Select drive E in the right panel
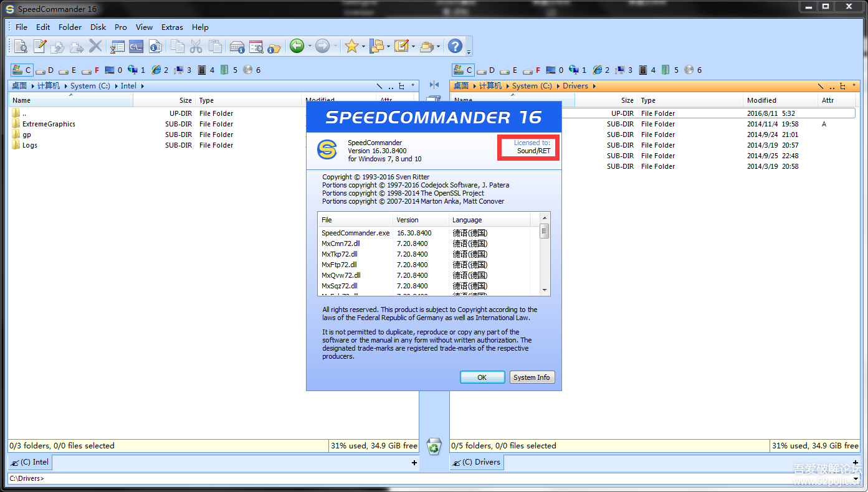868x492 pixels. click(508, 70)
